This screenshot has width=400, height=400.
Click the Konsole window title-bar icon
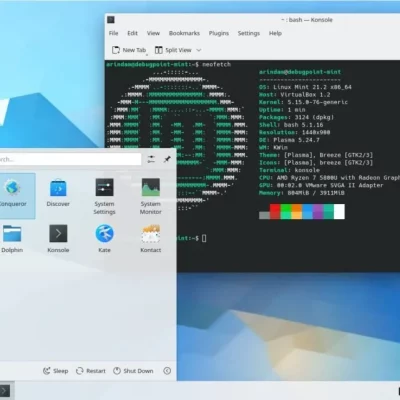tap(111, 20)
